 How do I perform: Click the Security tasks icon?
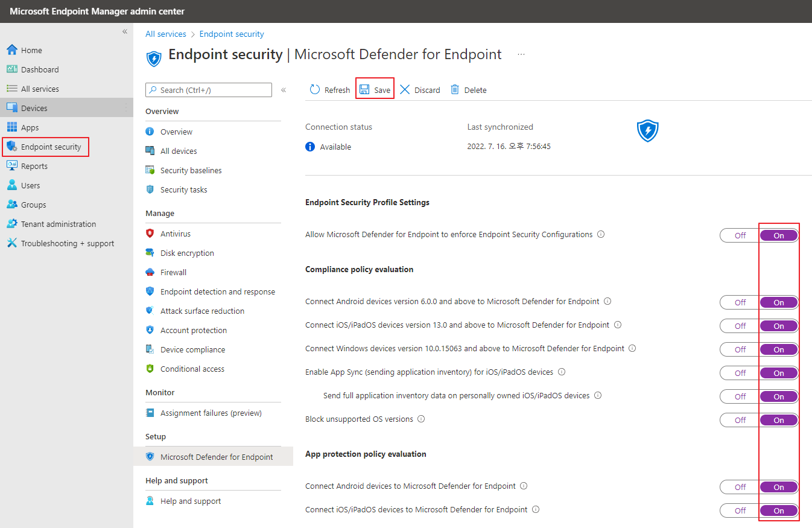point(150,189)
